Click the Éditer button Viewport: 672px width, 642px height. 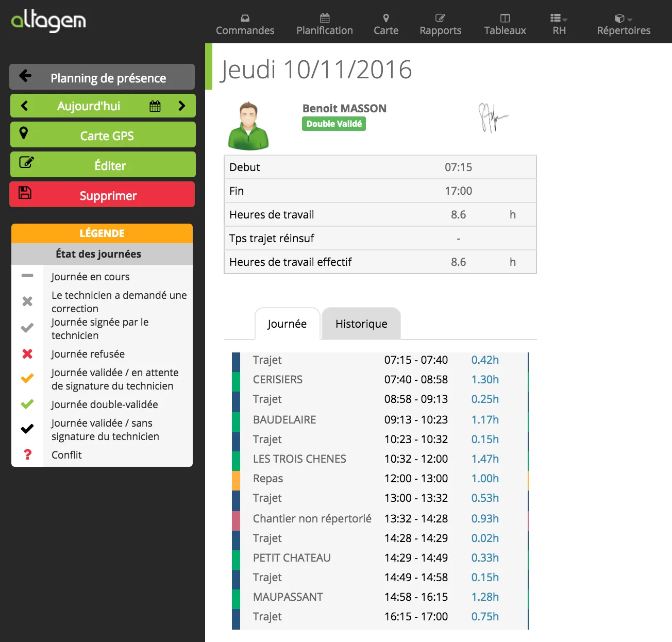(103, 164)
